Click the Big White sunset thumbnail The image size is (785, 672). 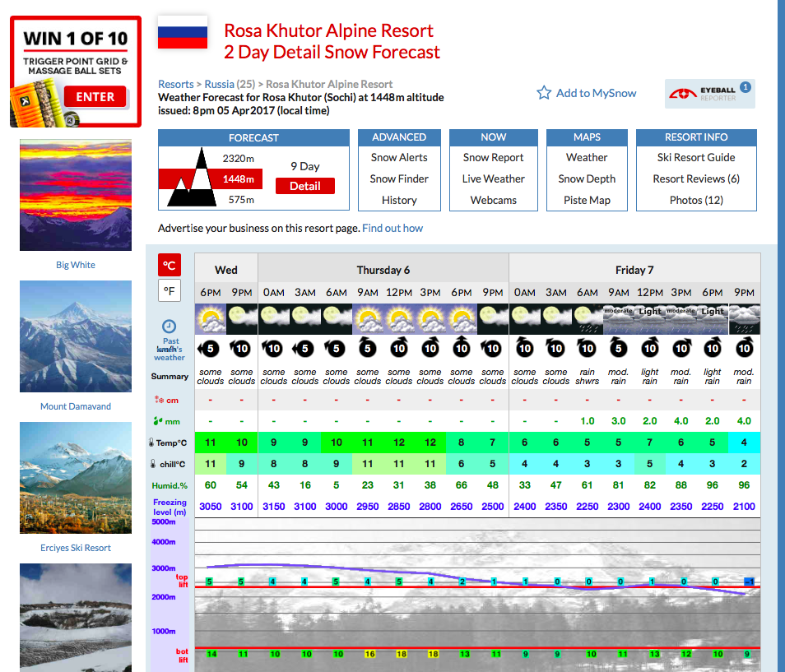pos(76,195)
